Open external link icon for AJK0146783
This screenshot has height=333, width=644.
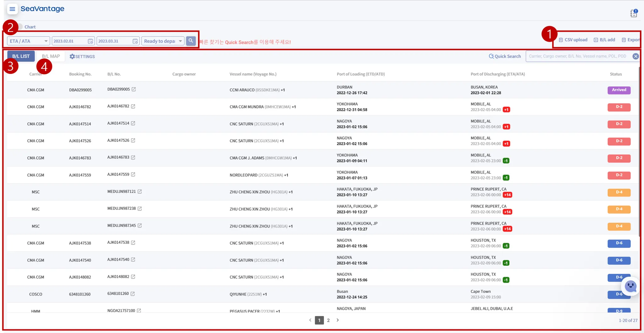tap(133, 157)
